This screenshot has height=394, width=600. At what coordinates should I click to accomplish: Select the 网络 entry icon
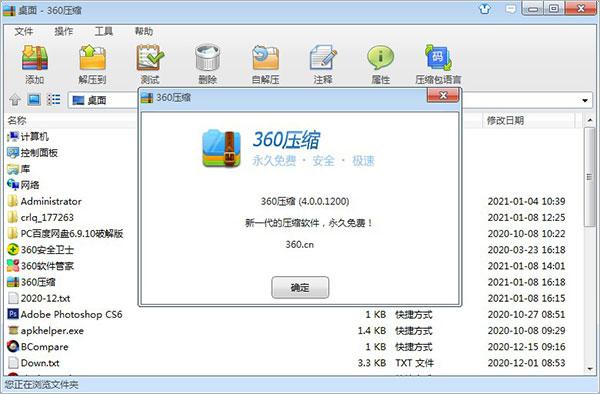pyautogui.click(x=13, y=185)
